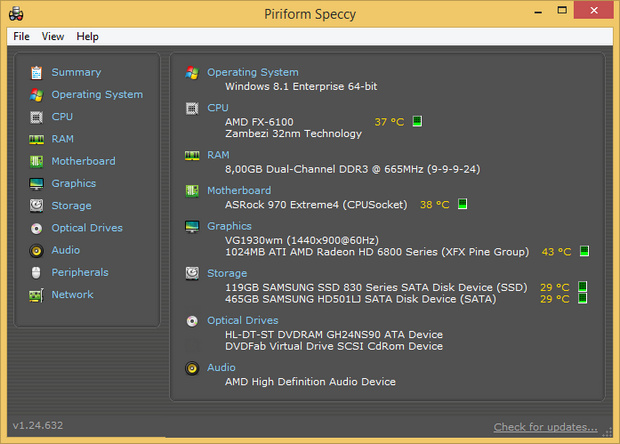Open the Storage heading link in summary

point(227,273)
